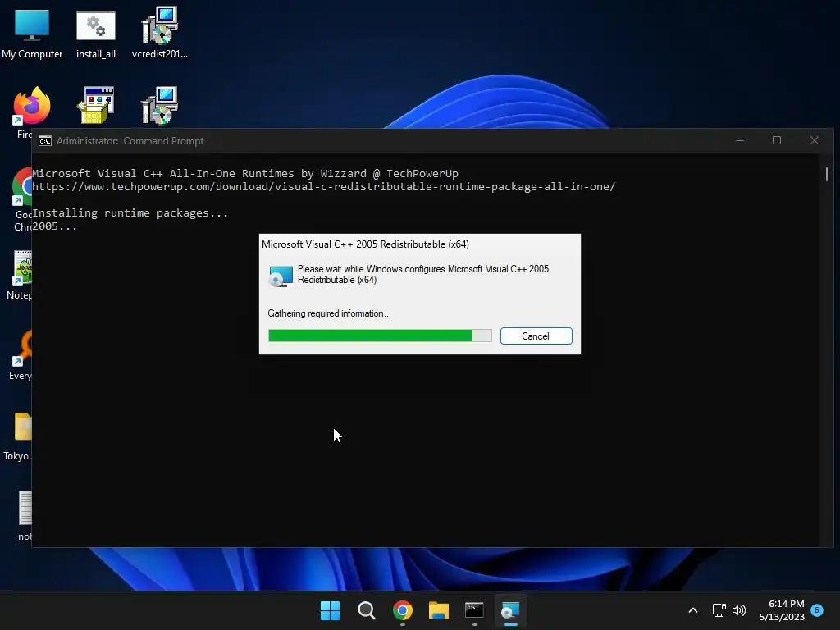Open the Firefox desktop shortcut
Viewport: 840px width, 630px height.
(31, 106)
